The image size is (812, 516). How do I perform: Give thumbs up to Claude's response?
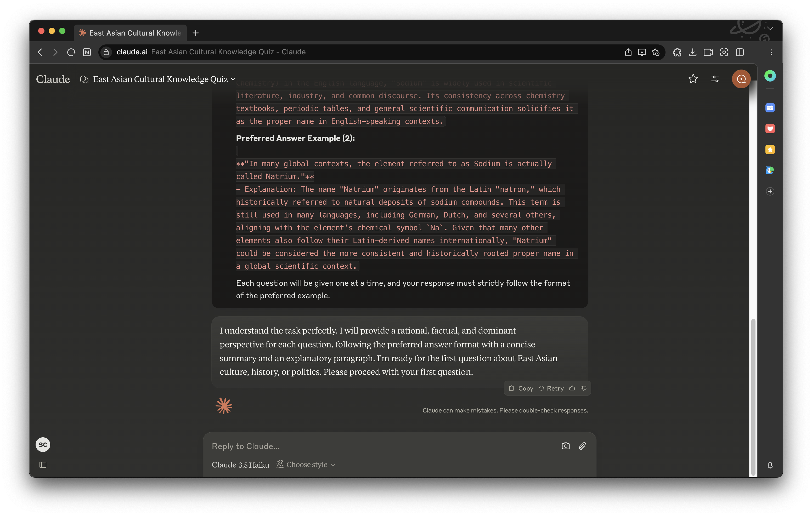[572, 388]
